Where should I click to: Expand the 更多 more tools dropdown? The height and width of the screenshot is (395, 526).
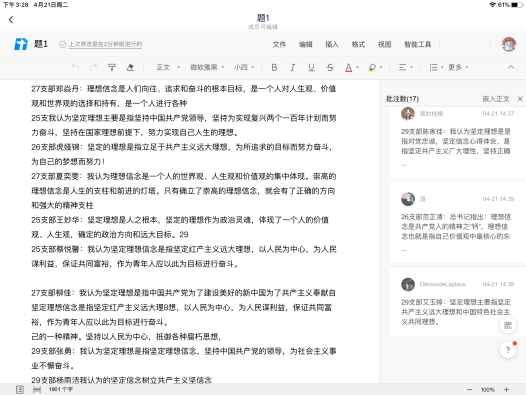pyautogui.click(x=458, y=67)
